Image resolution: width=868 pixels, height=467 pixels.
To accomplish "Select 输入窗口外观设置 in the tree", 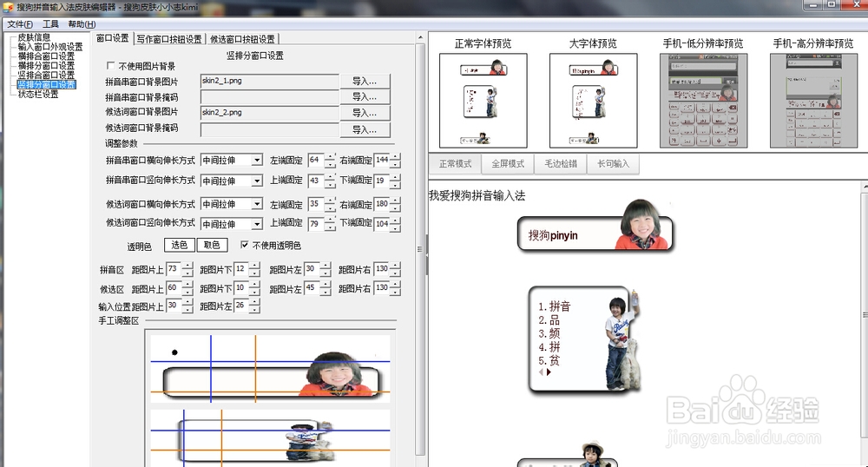I will pos(50,47).
